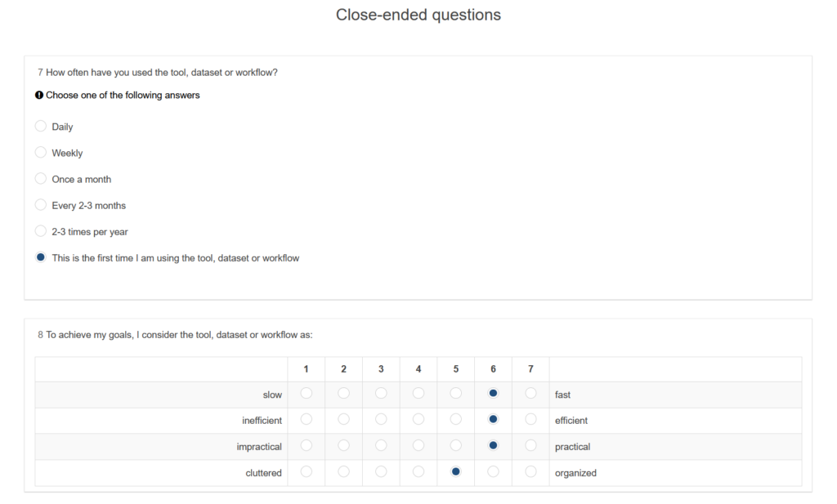The height and width of the screenshot is (504, 837).
Task: Choose 2-3 times per year
Action: [x=41, y=231]
